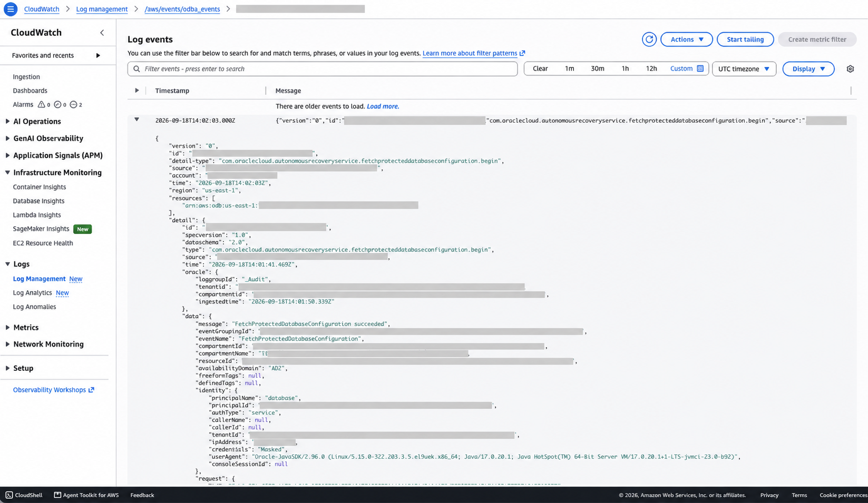Viewport: 868px width, 503px height.
Task: Select the 1h time range
Action: coord(625,69)
